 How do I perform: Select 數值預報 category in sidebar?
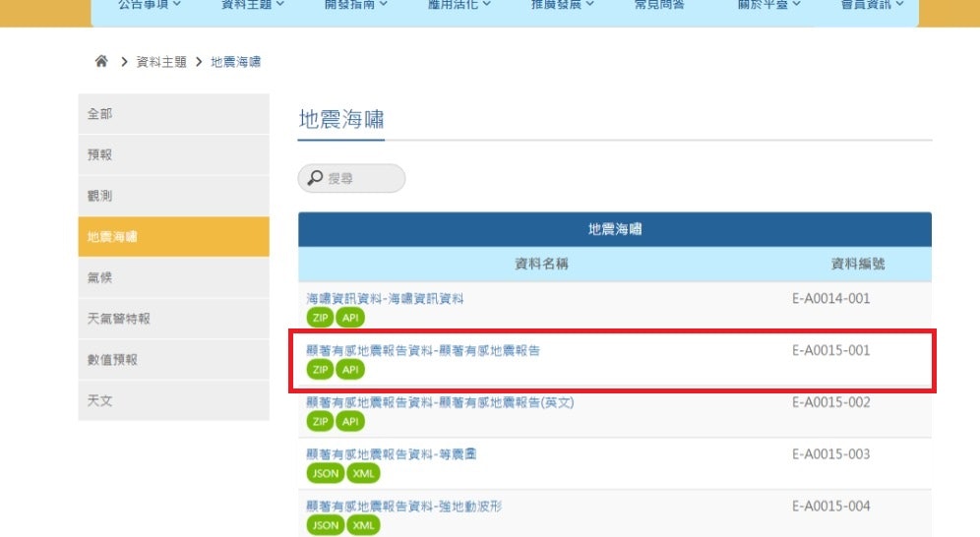coord(174,360)
